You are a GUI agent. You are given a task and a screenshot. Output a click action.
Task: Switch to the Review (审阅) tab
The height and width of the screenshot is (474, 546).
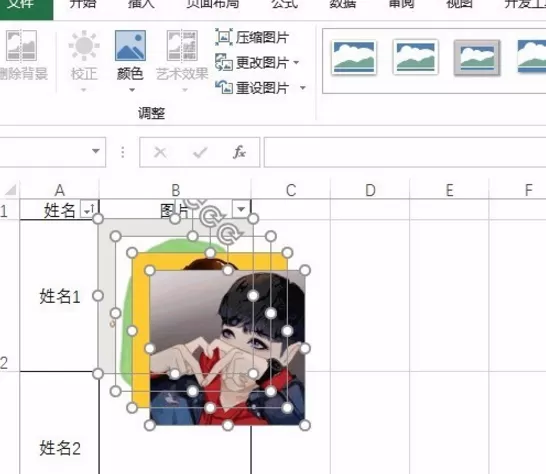[x=401, y=4]
